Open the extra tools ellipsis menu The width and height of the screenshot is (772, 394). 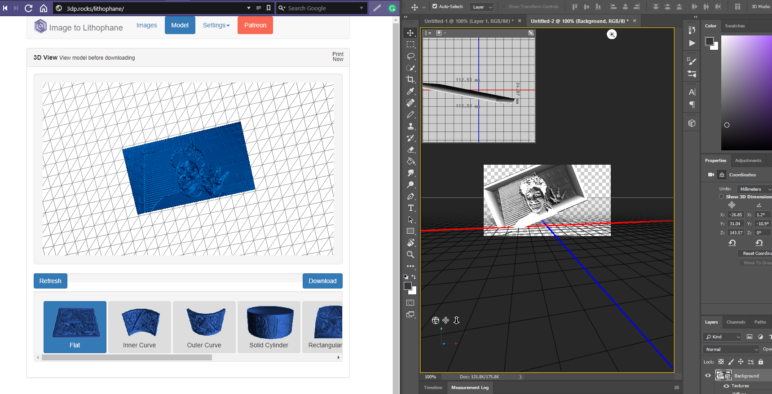point(410,266)
